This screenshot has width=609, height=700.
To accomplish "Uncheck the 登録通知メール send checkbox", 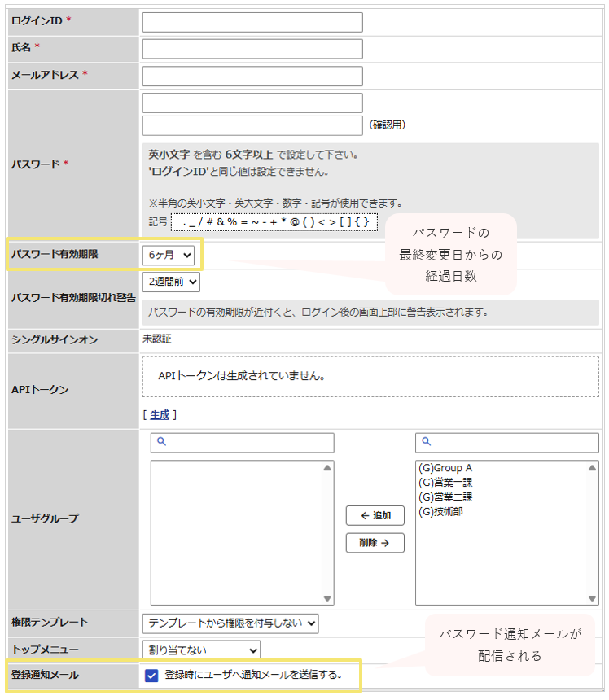I will coord(151,676).
